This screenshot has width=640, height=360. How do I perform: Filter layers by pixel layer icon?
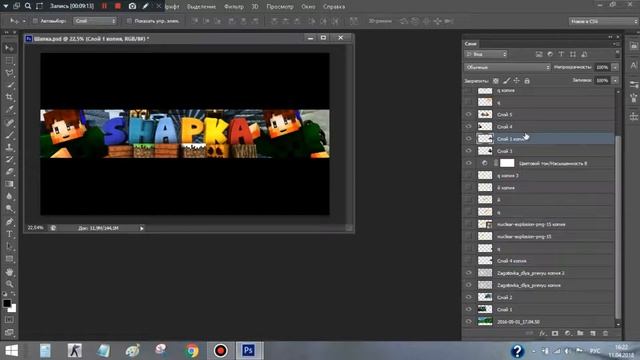click(x=539, y=54)
